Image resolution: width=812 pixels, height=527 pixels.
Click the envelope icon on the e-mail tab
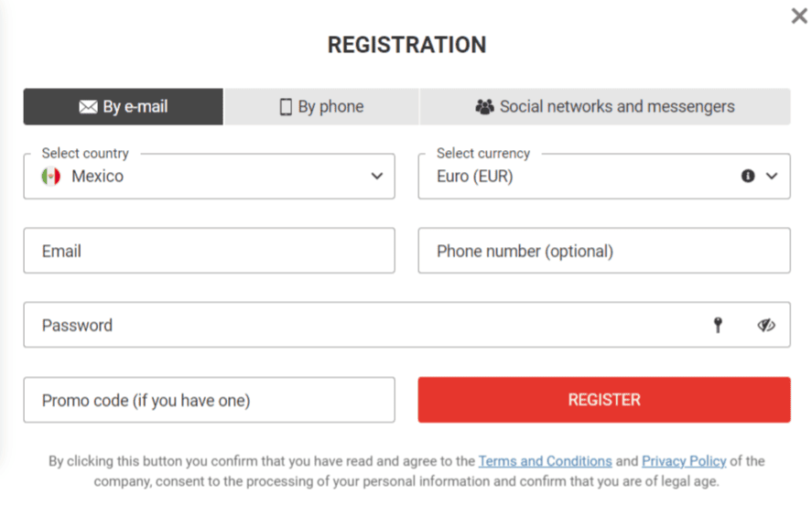click(88, 107)
